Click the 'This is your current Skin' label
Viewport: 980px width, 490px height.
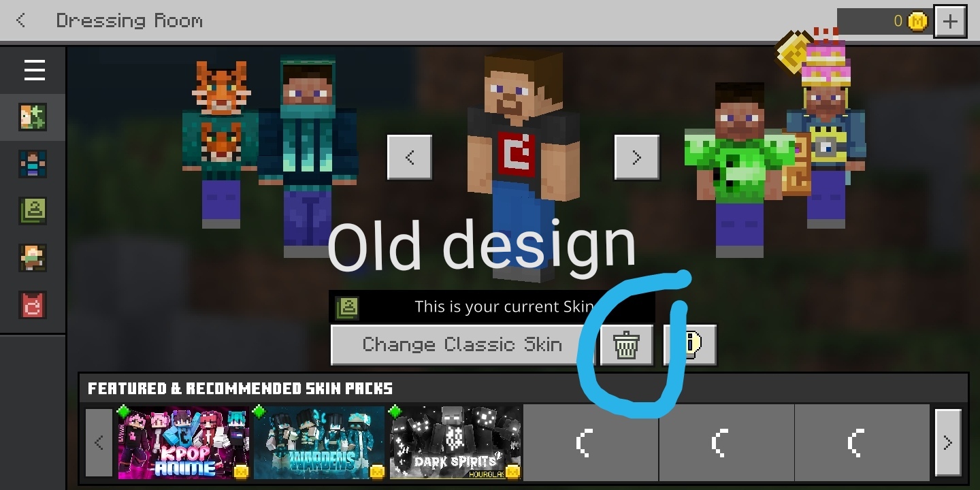pos(504,307)
